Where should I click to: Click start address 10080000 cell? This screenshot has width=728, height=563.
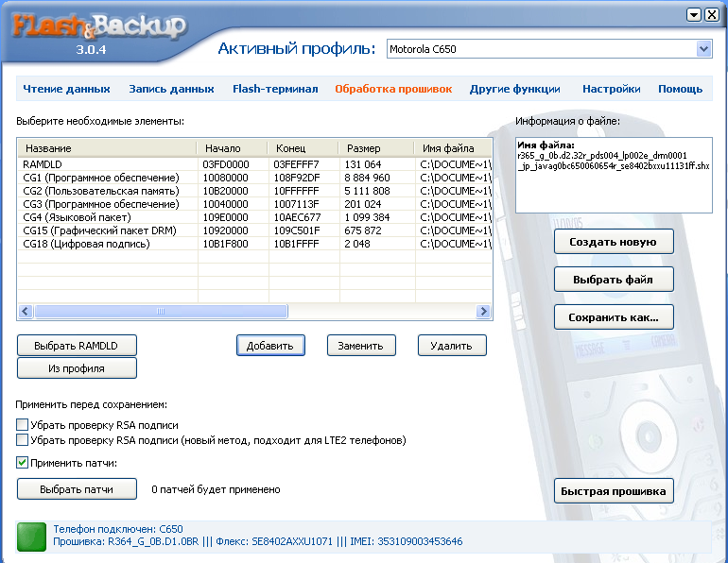tap(225, 178)
